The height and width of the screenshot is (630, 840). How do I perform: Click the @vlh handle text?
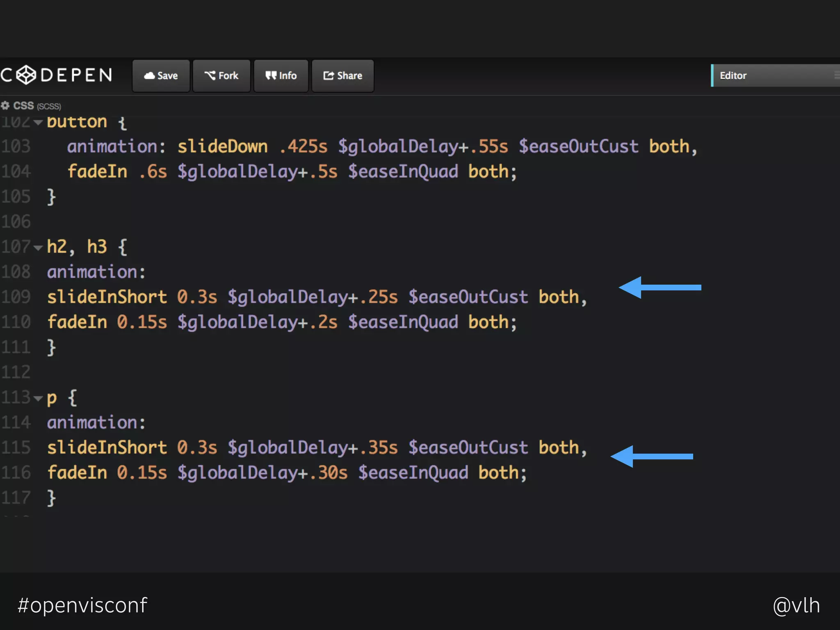[x=796, y=605]
